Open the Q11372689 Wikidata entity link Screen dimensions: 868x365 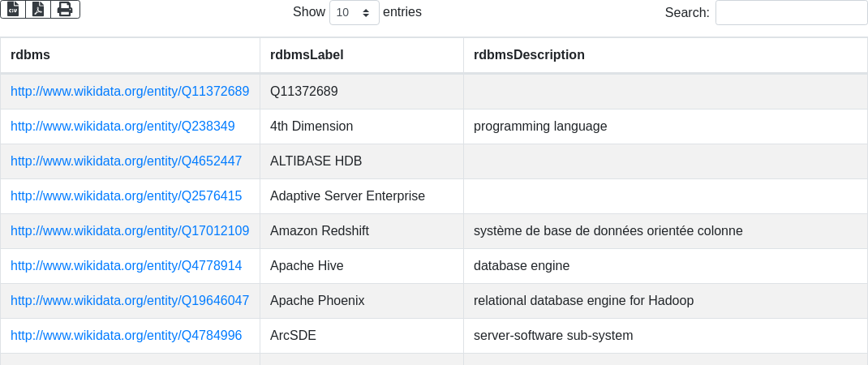(130, 92)
